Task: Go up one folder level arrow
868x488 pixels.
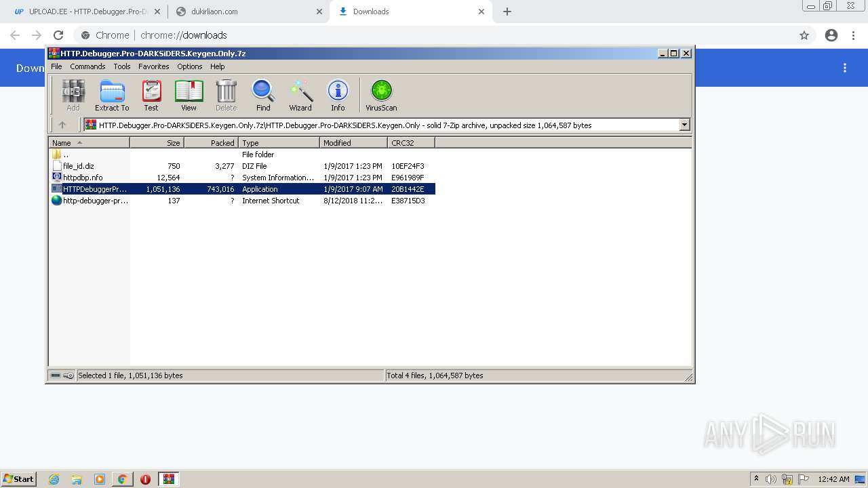Action: [x=62, y=125]
